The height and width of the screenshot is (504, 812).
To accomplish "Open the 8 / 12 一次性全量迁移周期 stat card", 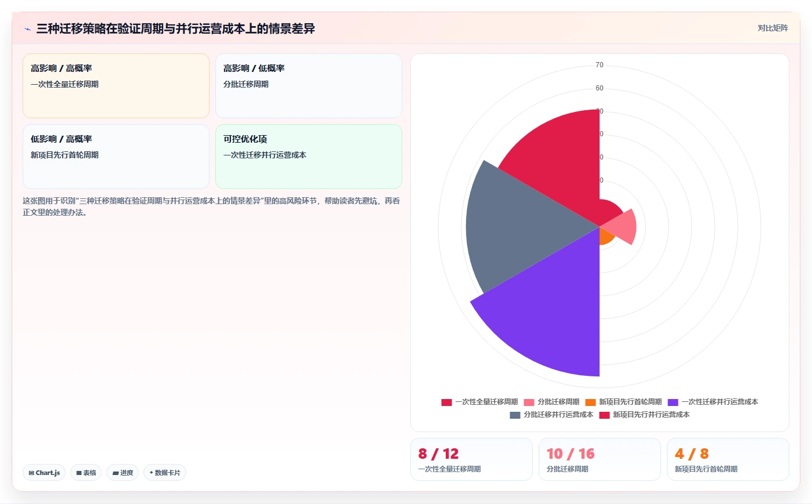I will [471, 459].
